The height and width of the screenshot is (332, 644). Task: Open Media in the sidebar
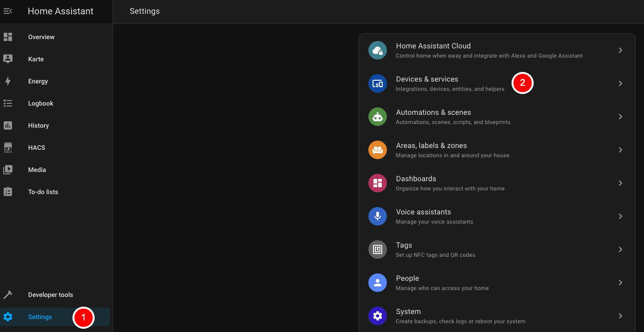click(x=37, y=170)
